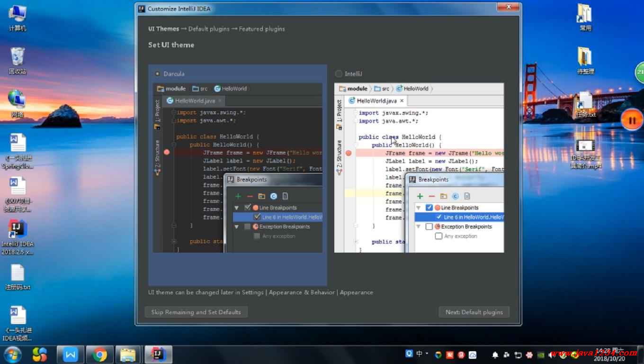Image resolution: width=644 pixels, height=364 pixels.
Task: Select the 常用 folder shortcut on desktop
Action: (585, 18)
